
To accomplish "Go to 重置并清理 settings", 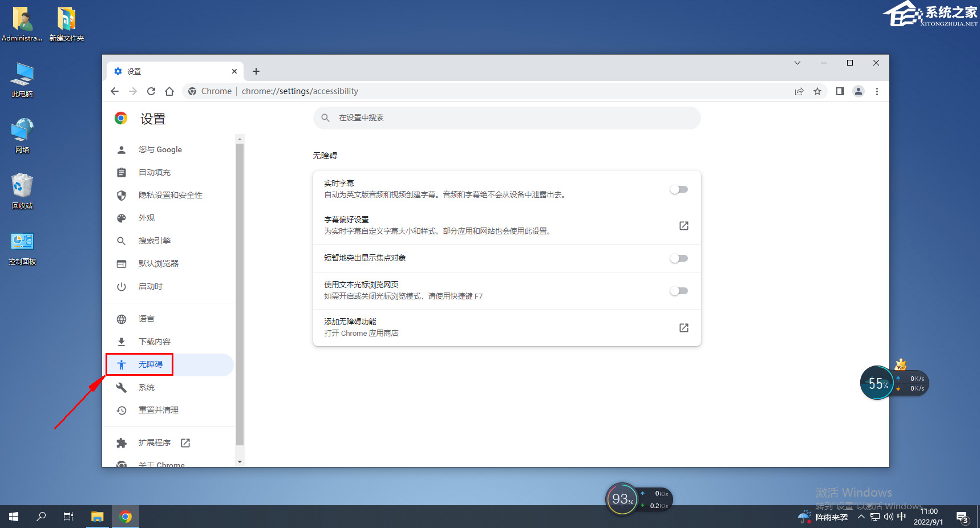I will 158,410.
